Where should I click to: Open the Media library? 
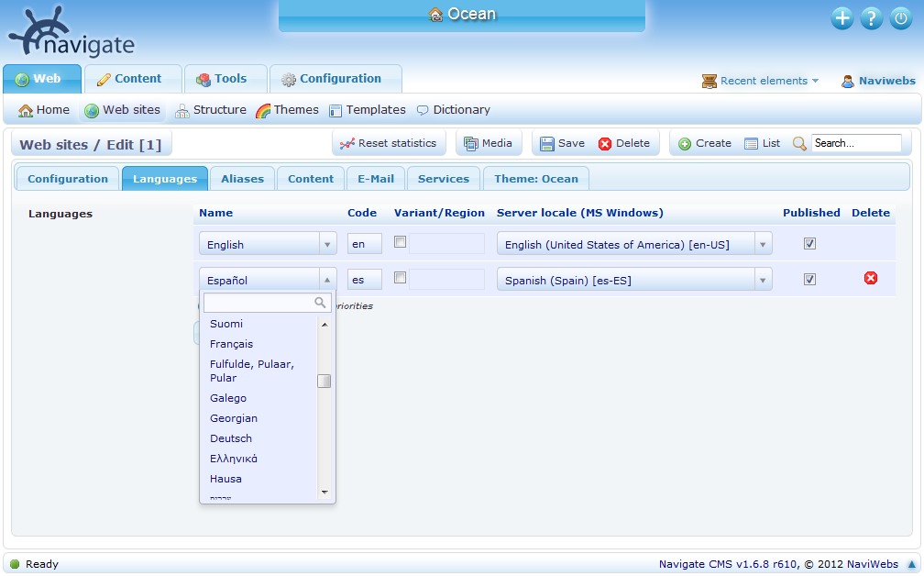coord(489,142)
